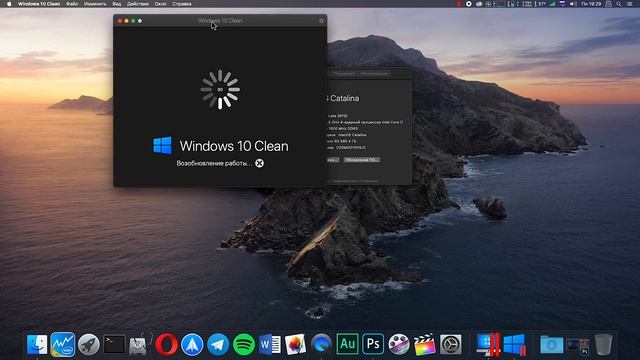
Task: Open Notification Center in the menu bar
Action: 630,4
